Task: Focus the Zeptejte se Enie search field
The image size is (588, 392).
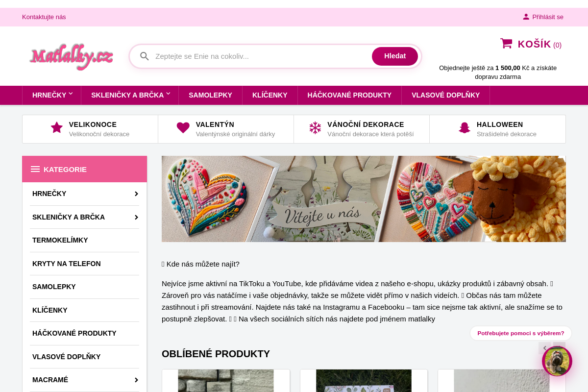Action: pos(261,56)
